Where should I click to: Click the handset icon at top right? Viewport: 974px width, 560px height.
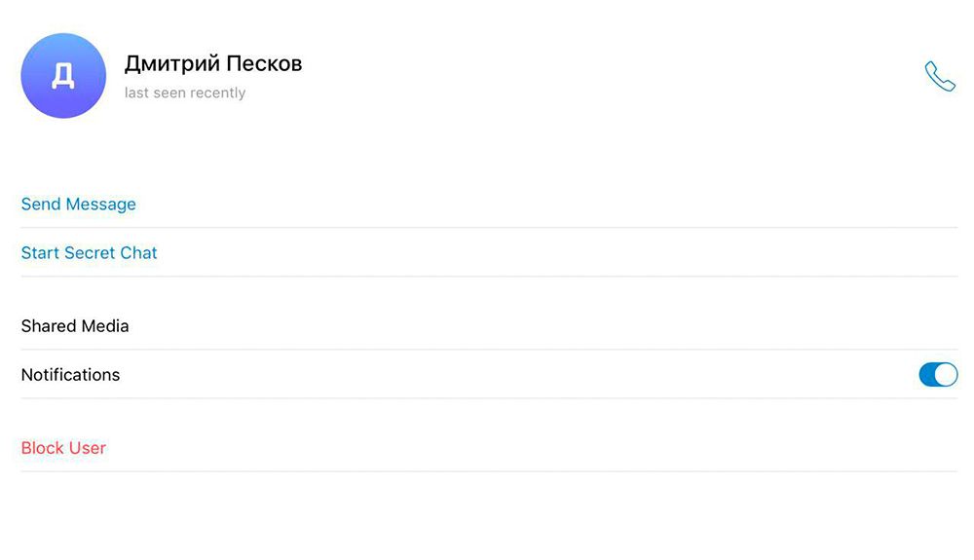[939, 76]
